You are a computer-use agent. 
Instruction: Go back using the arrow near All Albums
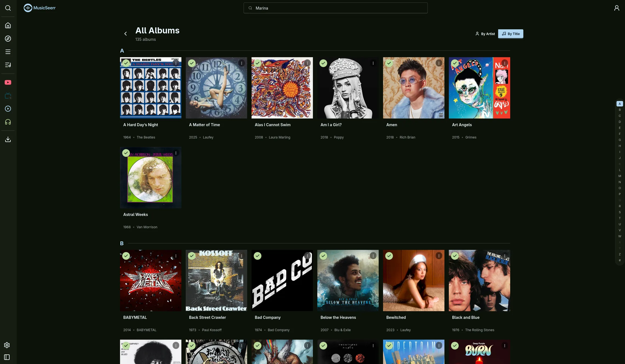pyautogui.click(x=125, y=33)
